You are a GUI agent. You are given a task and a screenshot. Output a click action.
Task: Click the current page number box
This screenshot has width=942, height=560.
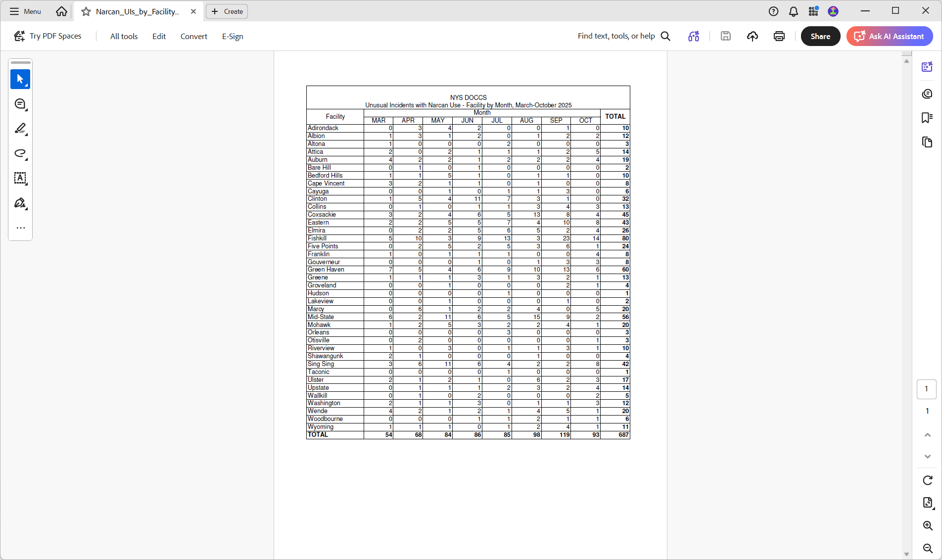pyautogui.click(x=927, y=389)
